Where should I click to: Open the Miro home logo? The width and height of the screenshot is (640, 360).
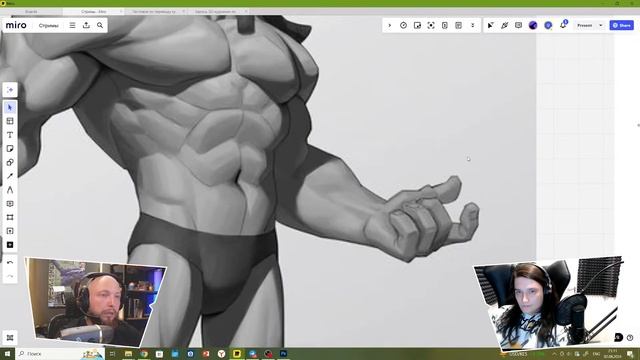pos(16,25)
